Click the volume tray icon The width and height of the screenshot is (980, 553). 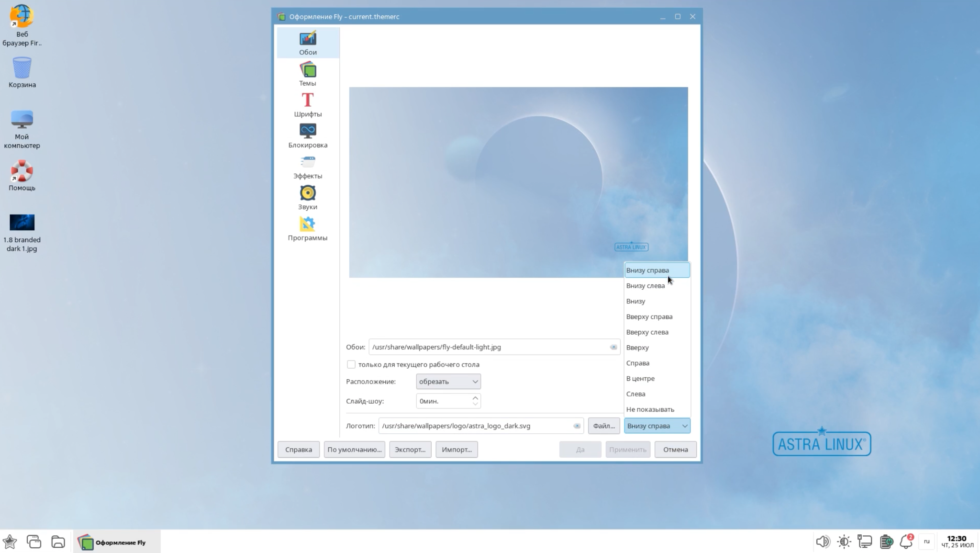[x=822, y=542]
